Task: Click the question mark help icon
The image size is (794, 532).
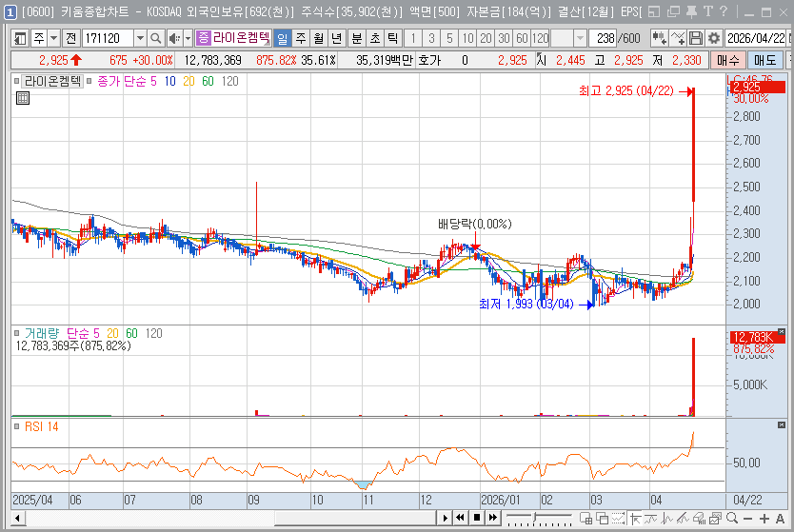Action: click(724, 11)
